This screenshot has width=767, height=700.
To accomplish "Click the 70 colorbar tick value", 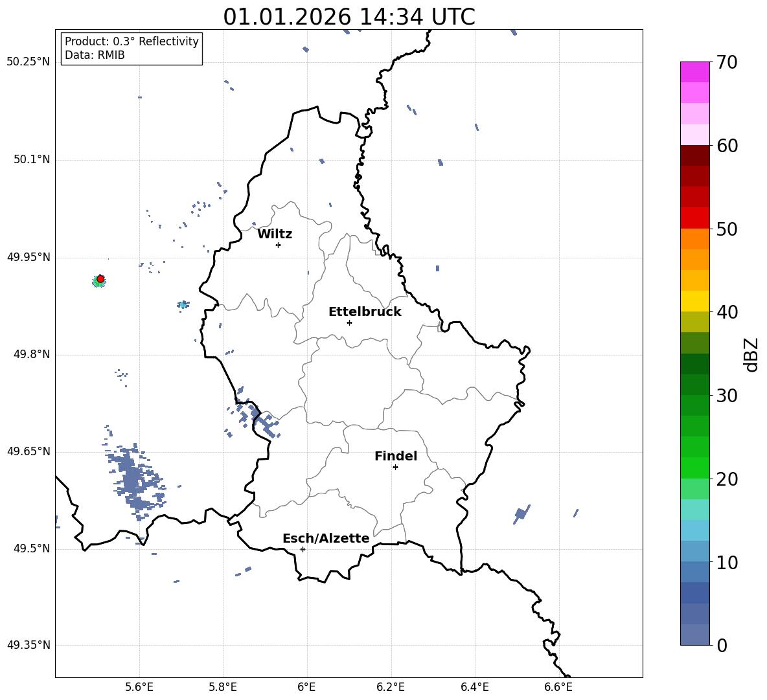I will [727, 63].
